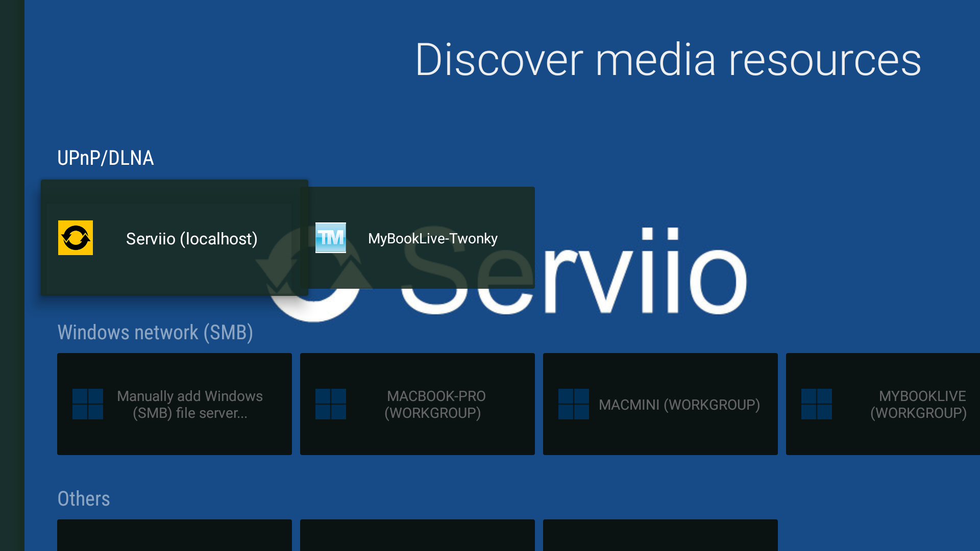Viewport: 980px width, 551px height.
Task: Click the Others section header
Action: click(x=84, y=498)
